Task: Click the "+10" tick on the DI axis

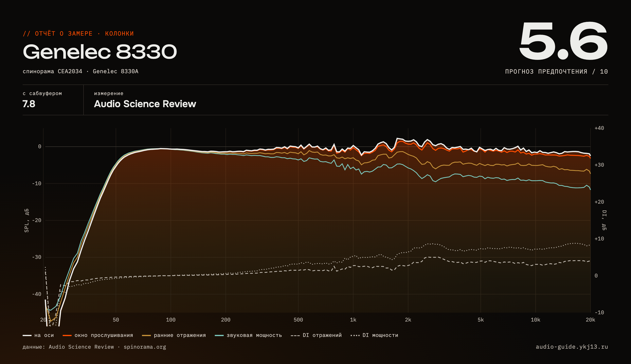Action: tap(599, 239)
